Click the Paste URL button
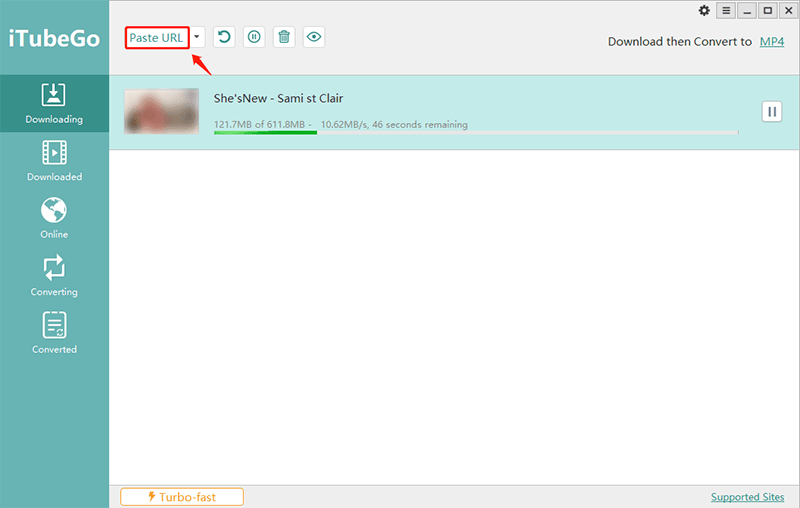 157,38
